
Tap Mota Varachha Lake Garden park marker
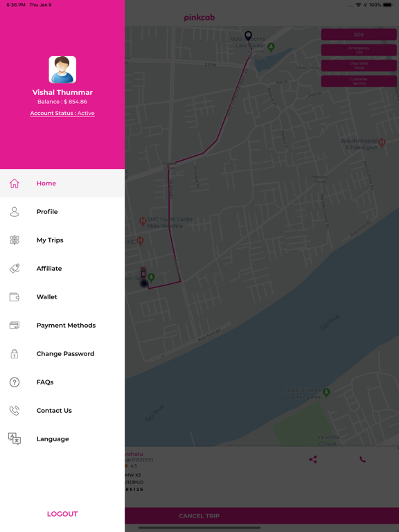pos(271,47)
